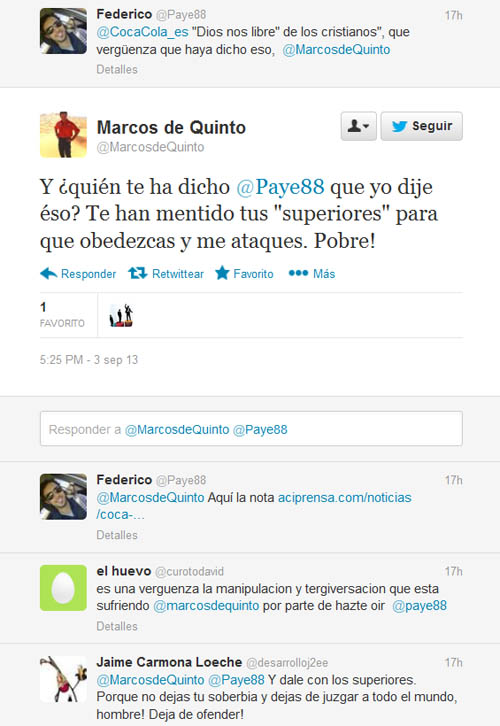Click the Favorito star icon

click(222, 273)
